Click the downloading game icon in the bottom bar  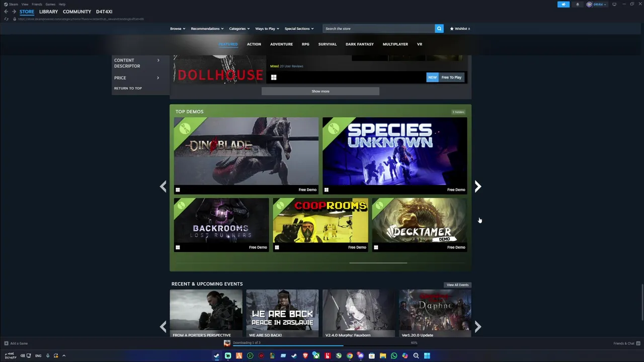tap(227, 343)
